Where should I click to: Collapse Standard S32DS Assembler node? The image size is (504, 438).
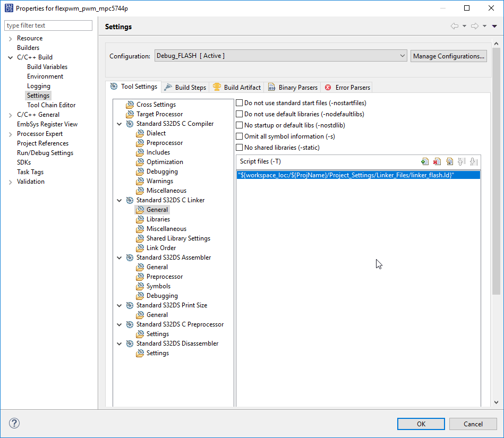point(119,257)
